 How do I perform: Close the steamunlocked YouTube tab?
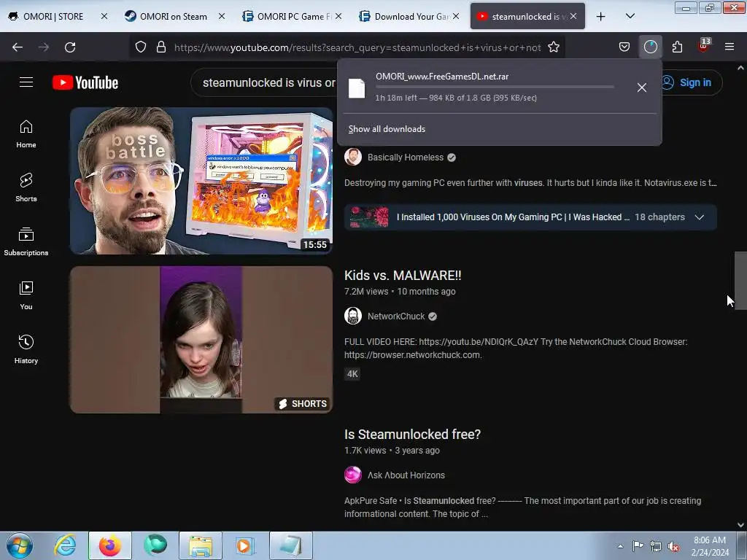click(573, 16)
